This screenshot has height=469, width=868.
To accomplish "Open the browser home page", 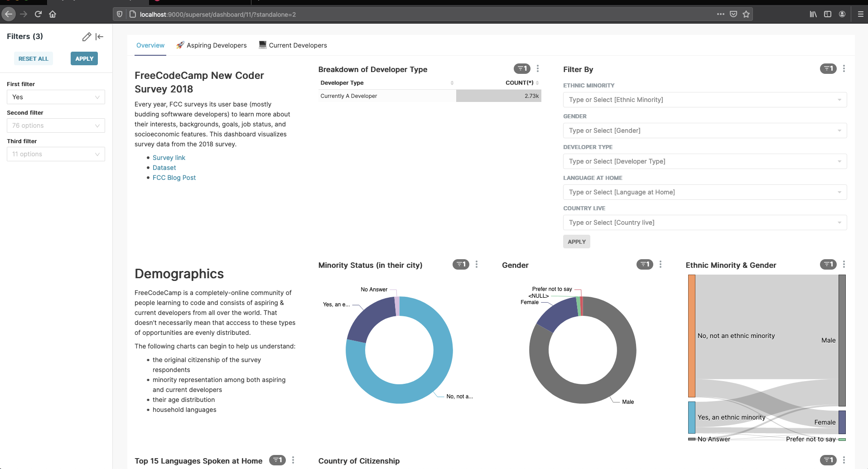I will 53,14.
